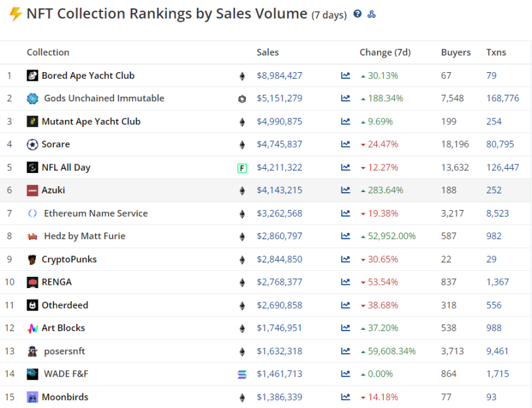Screen dimensions: 532x408
Task: Open sales chart icon for WADE F&F
Action: [345, 374]
